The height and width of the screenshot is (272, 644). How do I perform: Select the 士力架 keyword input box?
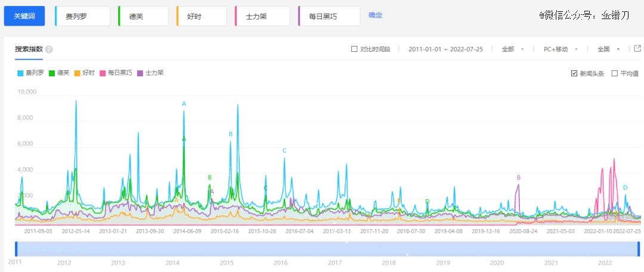click(262, 16)
